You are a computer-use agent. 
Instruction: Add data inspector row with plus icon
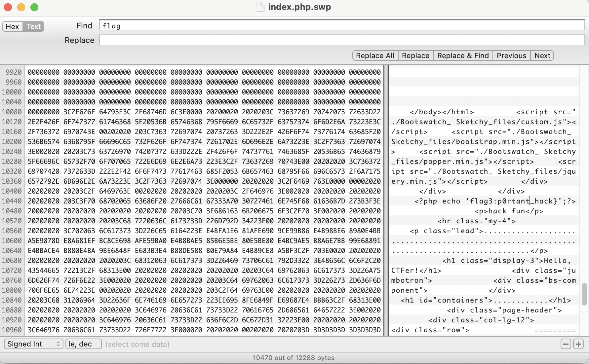578,344
